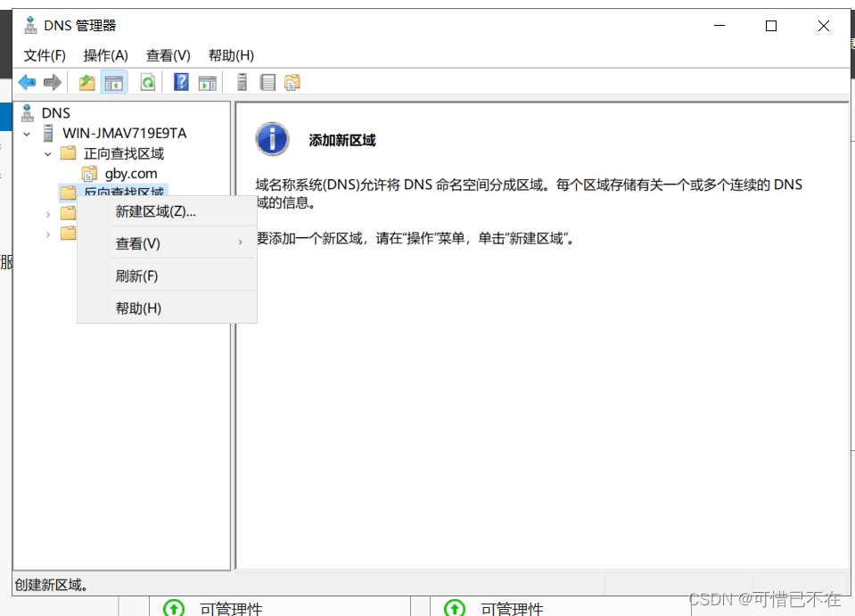Screen dimensions: 855x616
Task: Click the 创建新区域。 status bar text
Action: [51, 585]
